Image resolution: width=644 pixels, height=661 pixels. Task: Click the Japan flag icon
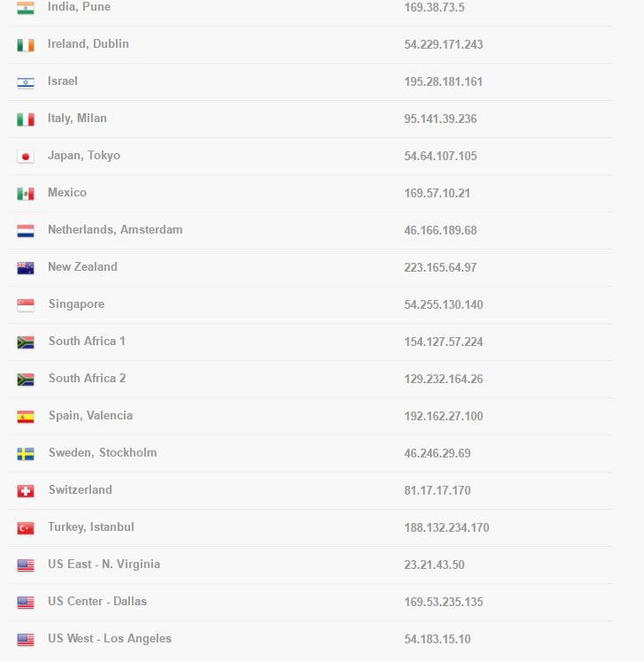pyautogui.click(x=26, y=157)
